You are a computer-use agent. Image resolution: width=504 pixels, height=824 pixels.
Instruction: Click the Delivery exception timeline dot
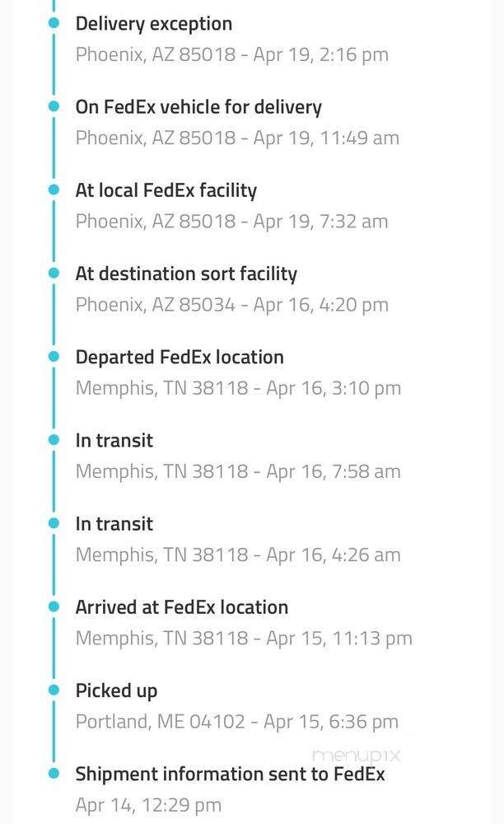tap(54, 23)
